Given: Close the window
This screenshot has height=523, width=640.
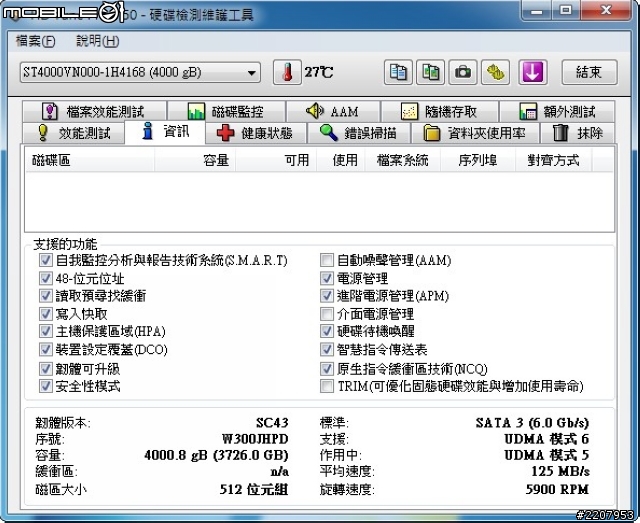Looking at the screenshot, I should (x=606, y=11).
